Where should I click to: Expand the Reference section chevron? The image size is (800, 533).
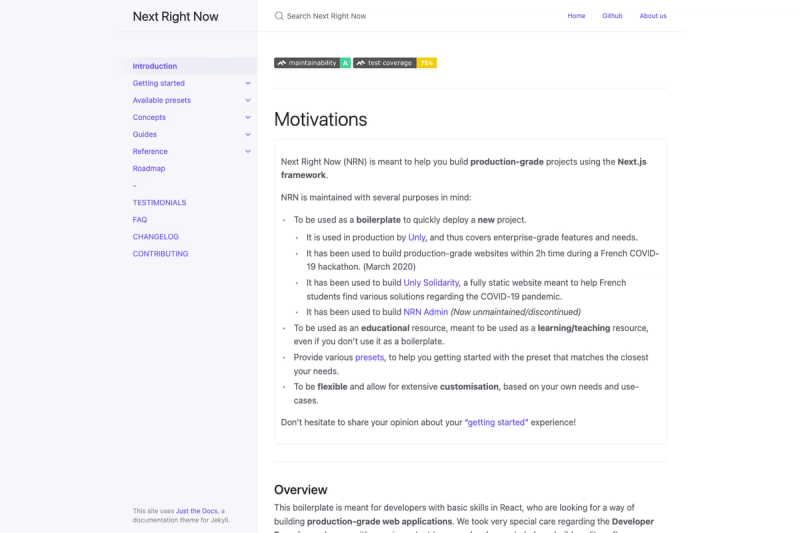tap(248, 151)
